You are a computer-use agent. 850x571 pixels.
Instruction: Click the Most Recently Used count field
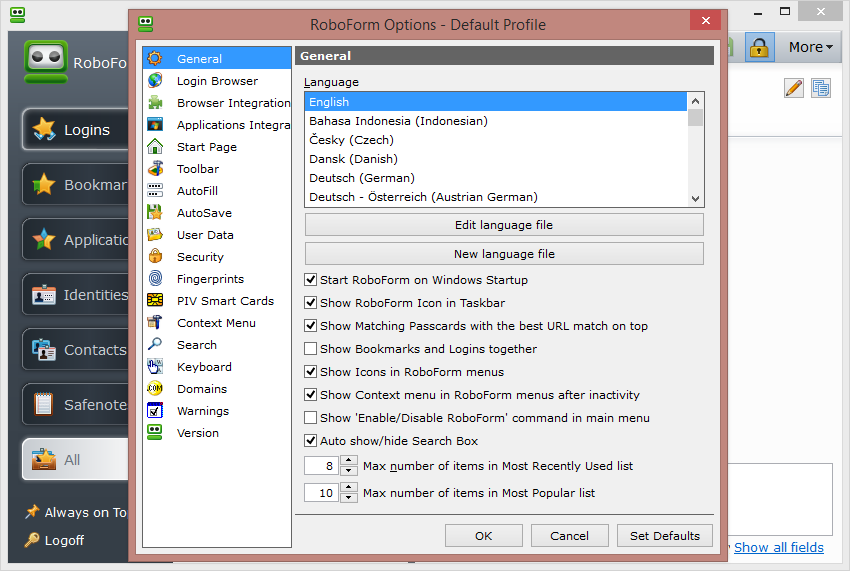[x=321, y=466]
